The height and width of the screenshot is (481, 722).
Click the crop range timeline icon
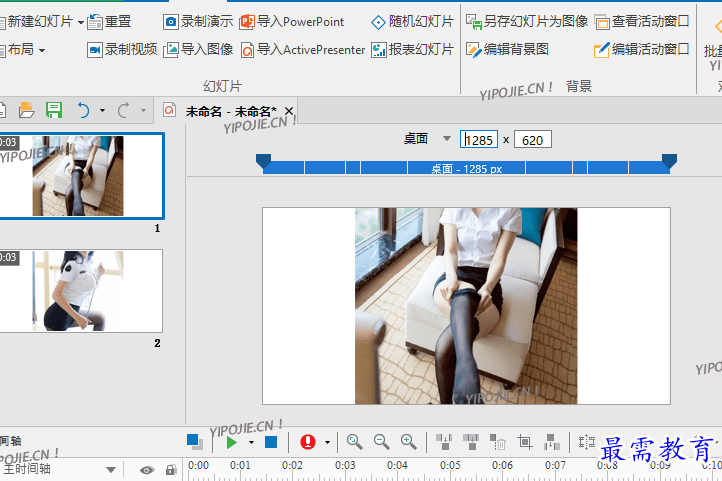coord(524,442)
